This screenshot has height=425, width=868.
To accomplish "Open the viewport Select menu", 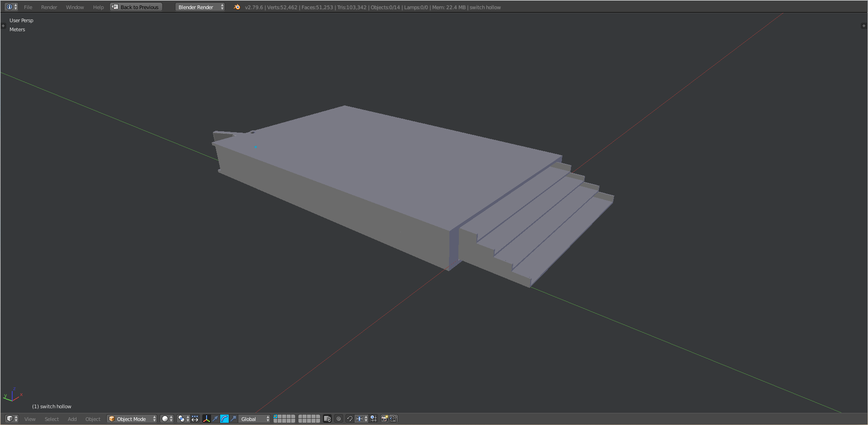I will [52, 419].
